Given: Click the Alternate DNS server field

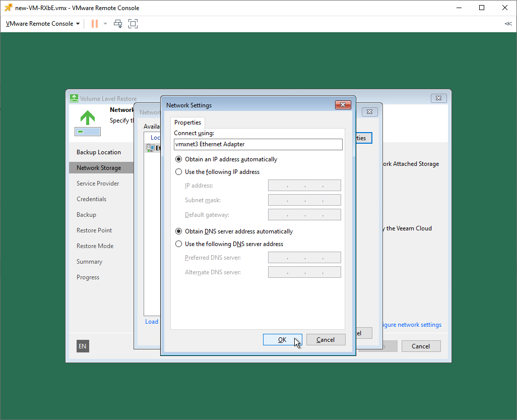Looking at the screenshot, I should [x=304, y=272].
